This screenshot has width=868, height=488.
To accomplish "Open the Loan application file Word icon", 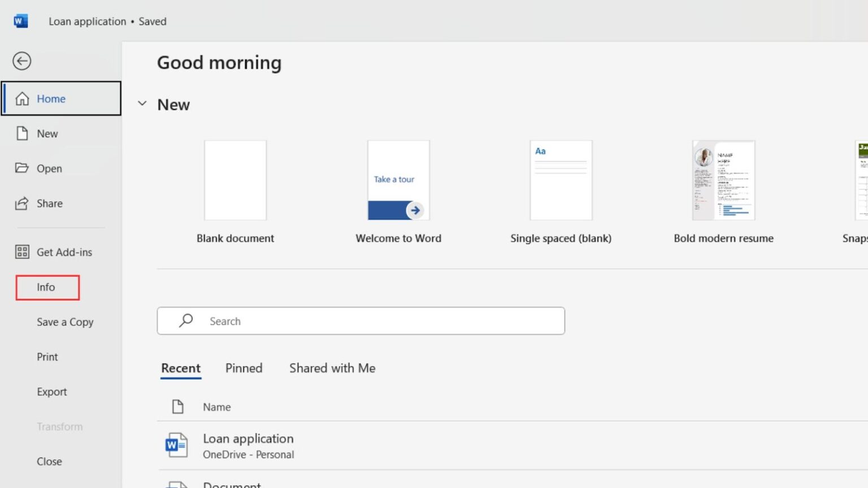I will point(176,445).
